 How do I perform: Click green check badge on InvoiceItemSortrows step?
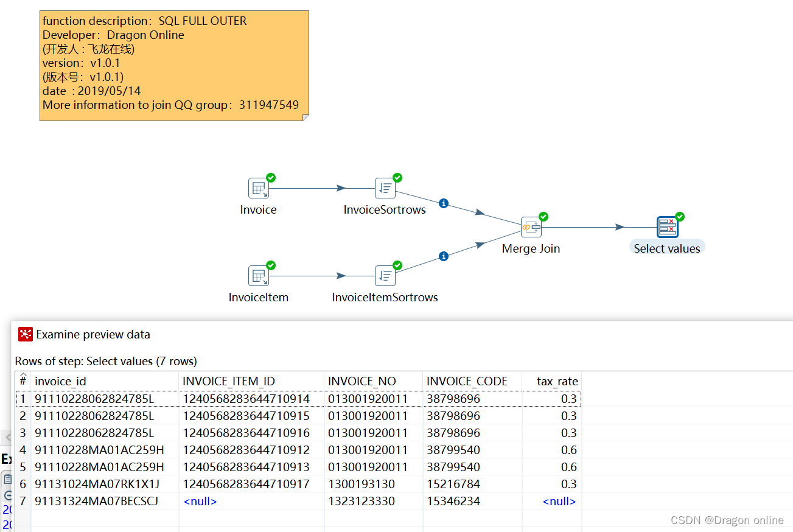point(397,265)
